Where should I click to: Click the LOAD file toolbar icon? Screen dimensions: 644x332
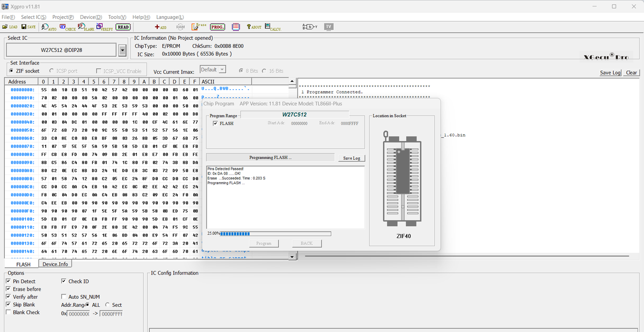(10, 27)
